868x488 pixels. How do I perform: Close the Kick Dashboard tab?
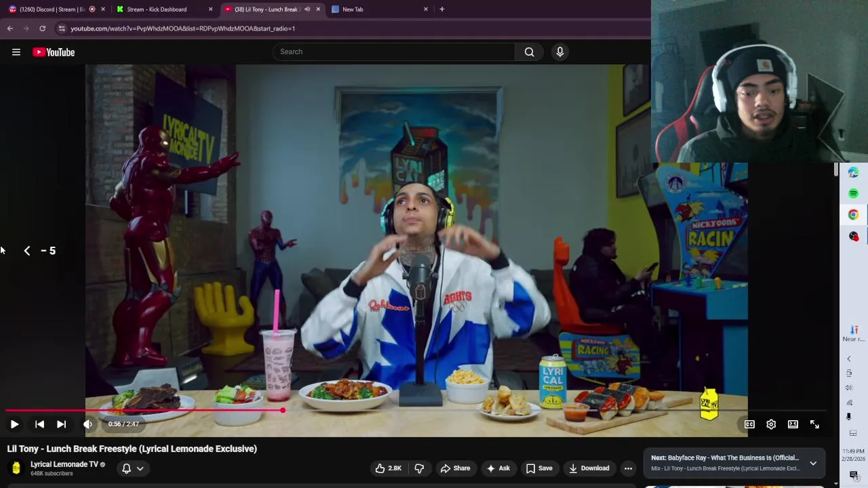(x=210, y=9)
